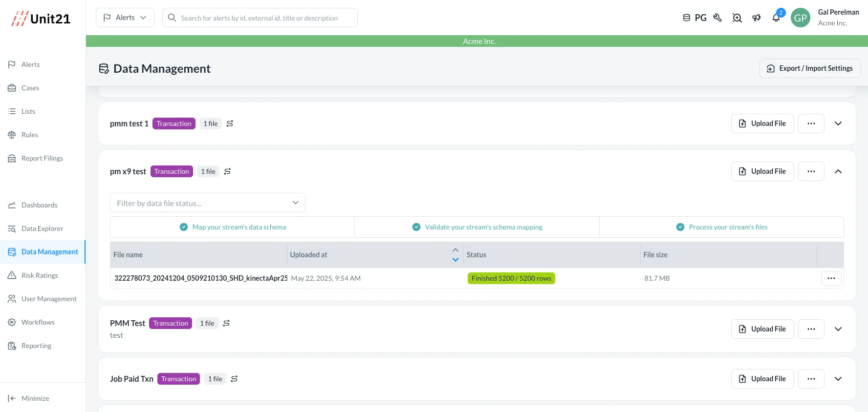The image size is (868, 412).
Task: Open Risk Ratings in the sidebar
Action: (43, 275)
